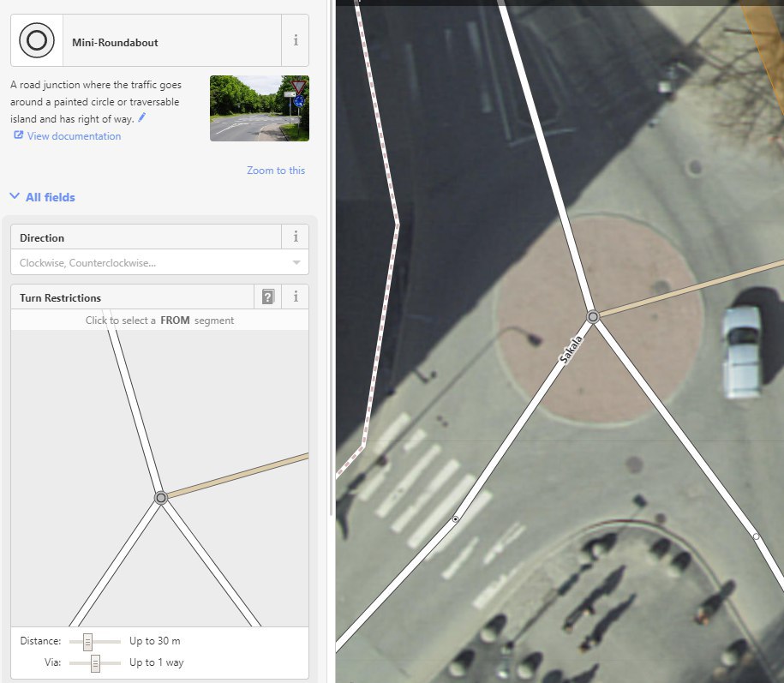
Task: Collapse the All fields section
Action: point(43,197)
